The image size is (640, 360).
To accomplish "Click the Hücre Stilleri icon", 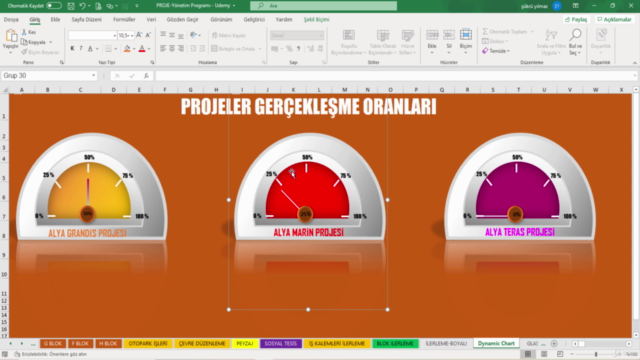I will coord(407,36).
